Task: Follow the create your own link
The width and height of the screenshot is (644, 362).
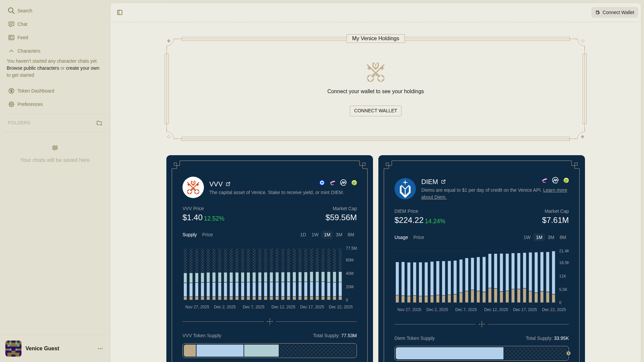Action: (x=83, y=68)
